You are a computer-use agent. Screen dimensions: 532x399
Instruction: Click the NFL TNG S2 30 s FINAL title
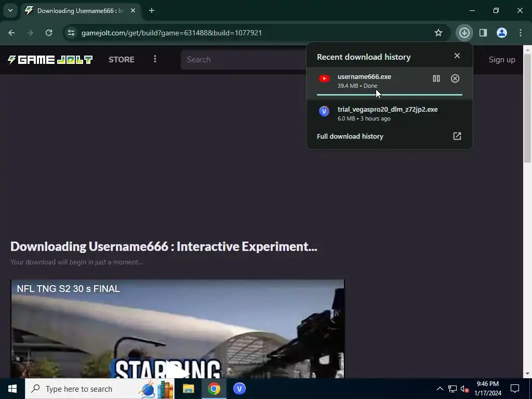point(68,289)
